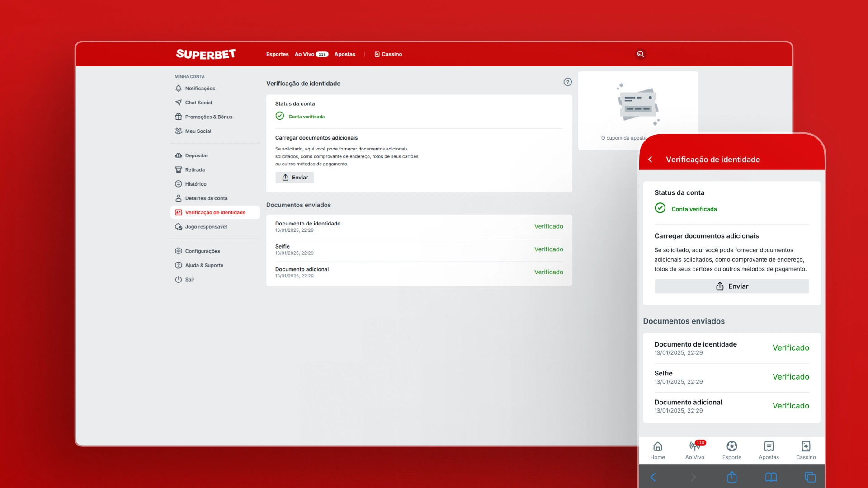Viewport: 868px width, 488px height.
Task: Select the Esportes tab in top navigation
Action: pos(277,54)
